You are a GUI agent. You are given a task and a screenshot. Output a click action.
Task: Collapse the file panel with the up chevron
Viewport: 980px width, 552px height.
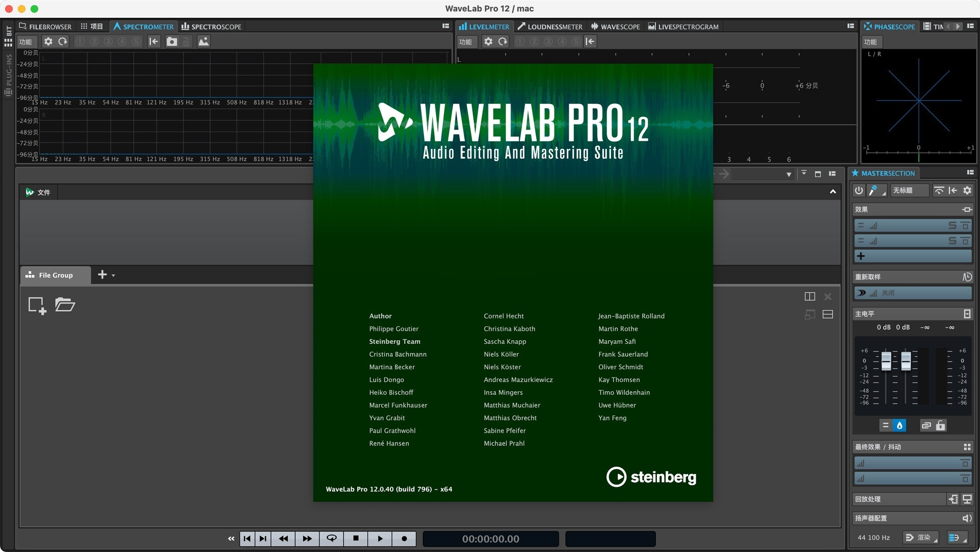[x=833, y=192]
